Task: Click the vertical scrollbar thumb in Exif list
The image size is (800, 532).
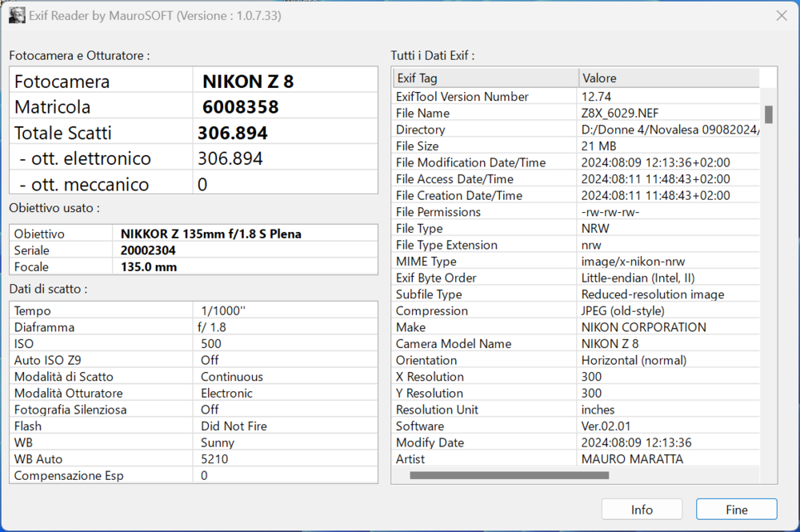Action: click(x=768, y=114)
